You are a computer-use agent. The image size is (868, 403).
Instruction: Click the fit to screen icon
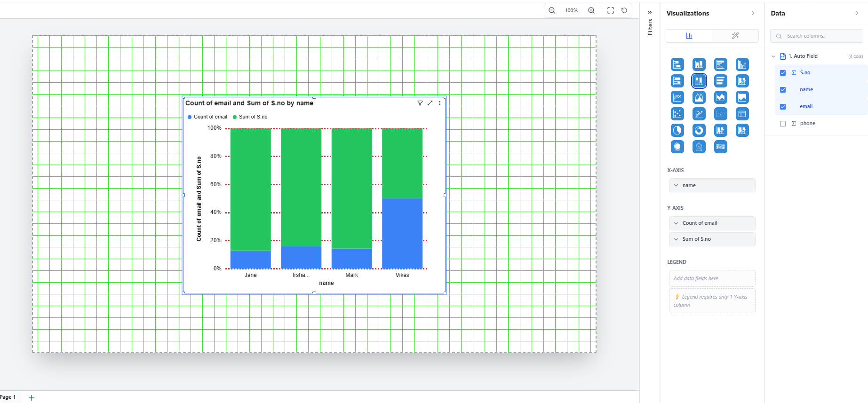610,10
